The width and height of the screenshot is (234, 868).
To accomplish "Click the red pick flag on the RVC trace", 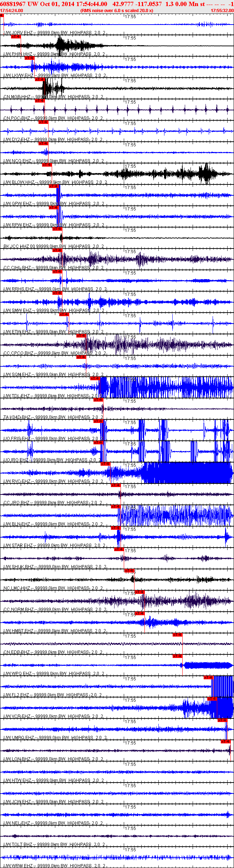I will pyautogui.click(x=106, y=464).
